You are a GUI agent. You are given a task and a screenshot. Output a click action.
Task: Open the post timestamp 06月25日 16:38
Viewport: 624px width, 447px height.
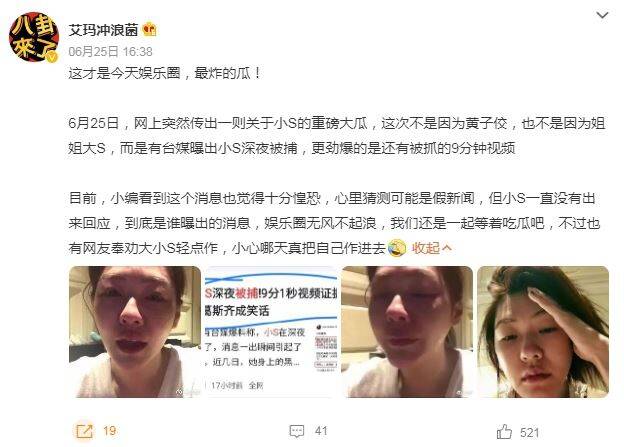[x=110, y=51]
